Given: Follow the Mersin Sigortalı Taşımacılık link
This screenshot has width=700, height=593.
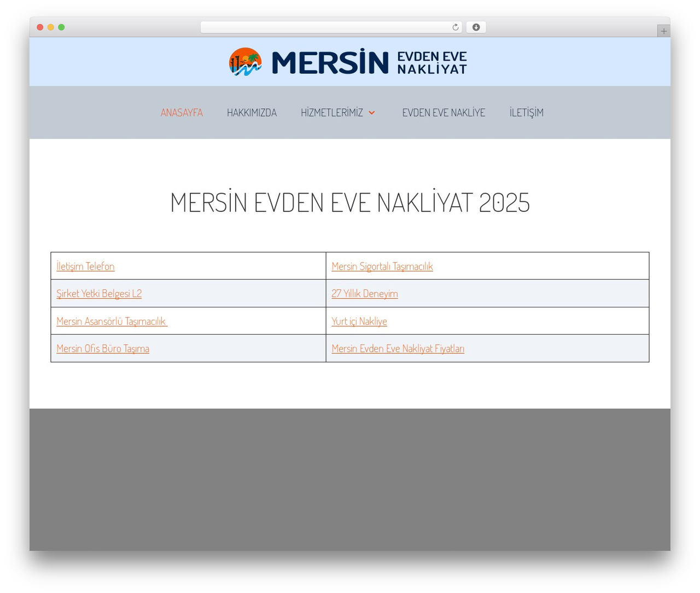Looking at the screenshot, I should [382, 266].
